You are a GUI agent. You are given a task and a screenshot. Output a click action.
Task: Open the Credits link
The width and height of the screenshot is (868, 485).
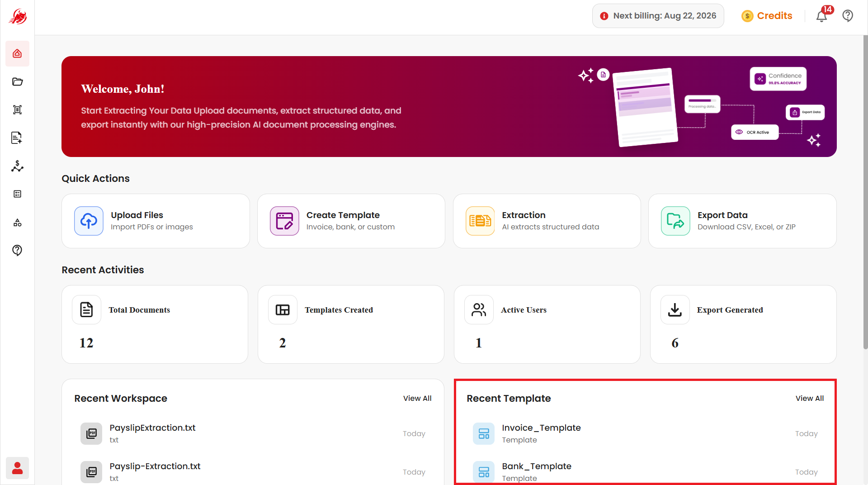pyautogui.click(x=774, y=16)
